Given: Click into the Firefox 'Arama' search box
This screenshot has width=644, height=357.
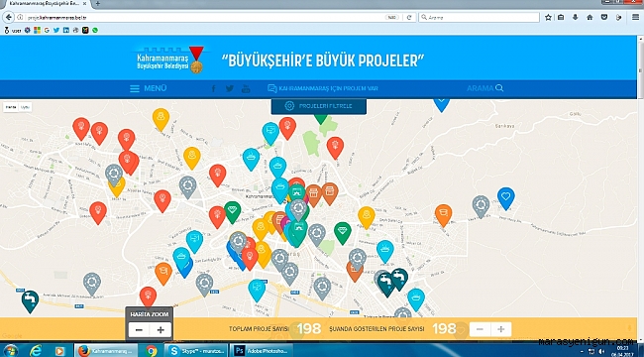Looking at the screenshot, I should [x=479, y=18].
